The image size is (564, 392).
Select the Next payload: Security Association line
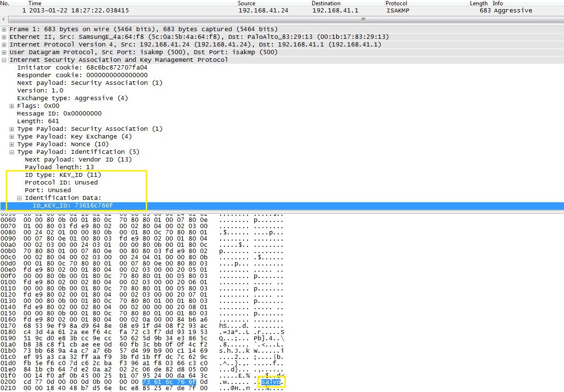point(90,83)
